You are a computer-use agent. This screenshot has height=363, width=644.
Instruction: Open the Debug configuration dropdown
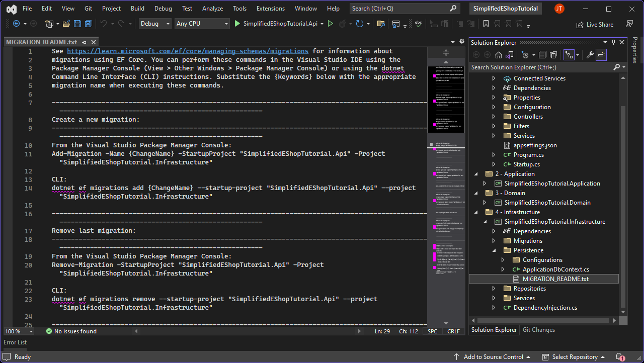[x=155, y=24]
